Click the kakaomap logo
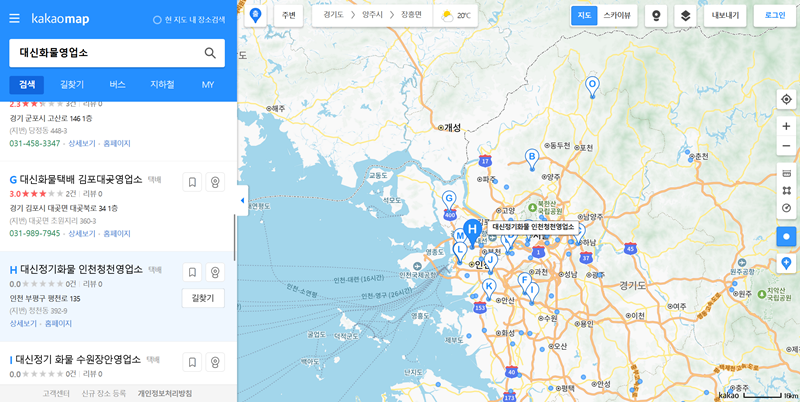The height and width of the screenshot is (402, 800). coord(60,19)
